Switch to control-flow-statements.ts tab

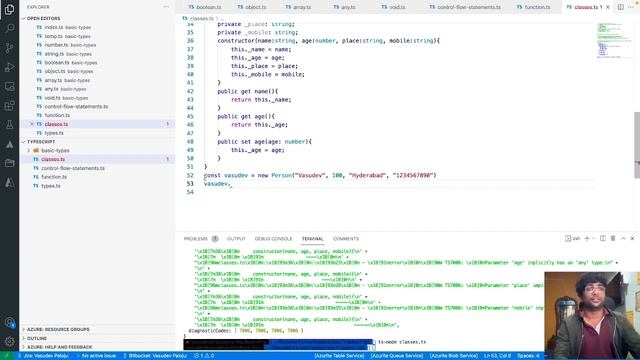click(x=465, y=7)
